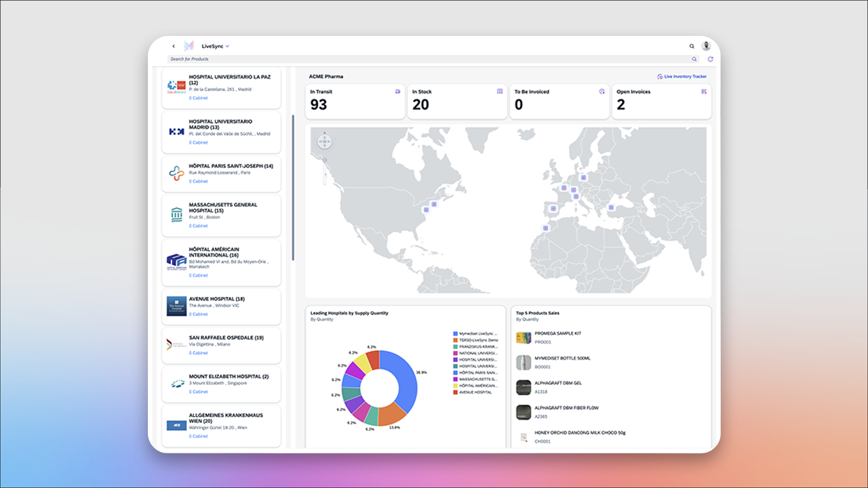This screenshot has width=868, height=488.
Task: Open the Promega Sample Kit thumbnail
Action: 523,338
